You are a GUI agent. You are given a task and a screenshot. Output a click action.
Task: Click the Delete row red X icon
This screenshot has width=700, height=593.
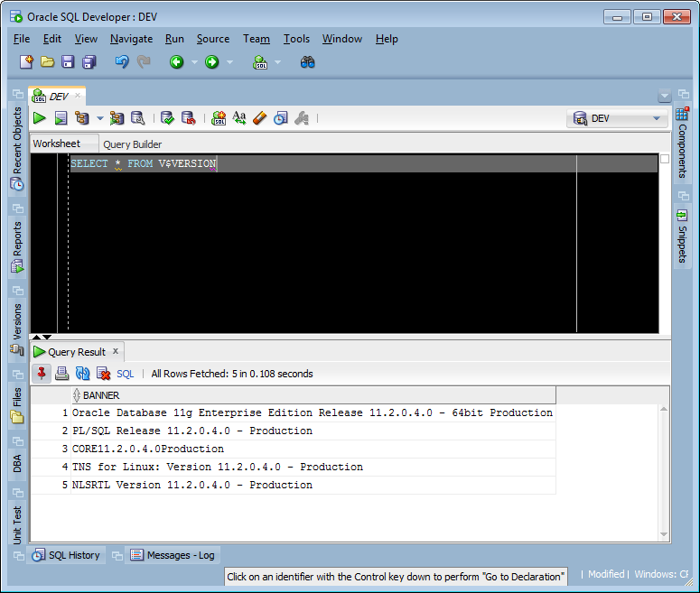(x=104, y=374)
